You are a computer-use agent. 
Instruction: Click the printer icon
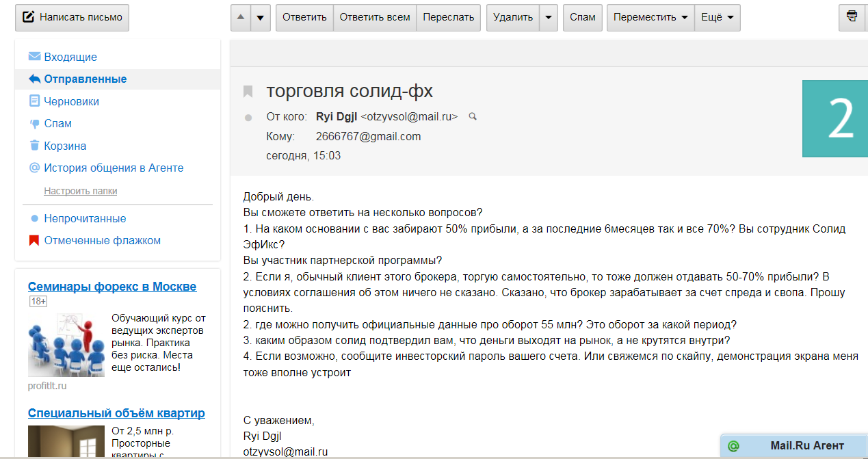pos(852,16)
